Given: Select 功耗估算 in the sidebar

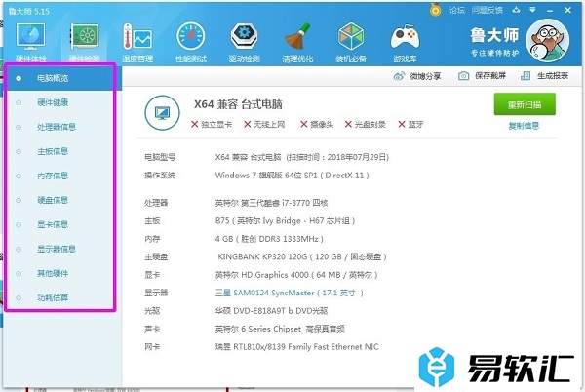Looking at the screenshot, I should [60, 297].
